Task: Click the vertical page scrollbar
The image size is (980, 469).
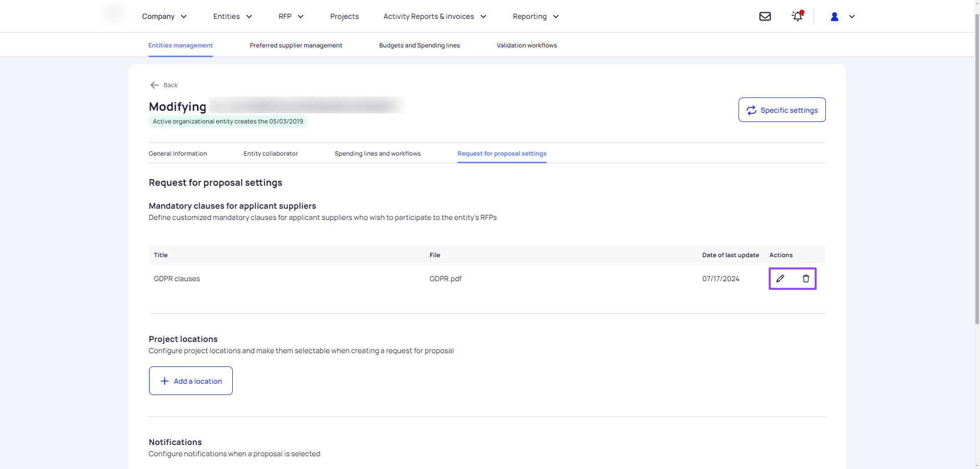Action: tap(977, 168)
